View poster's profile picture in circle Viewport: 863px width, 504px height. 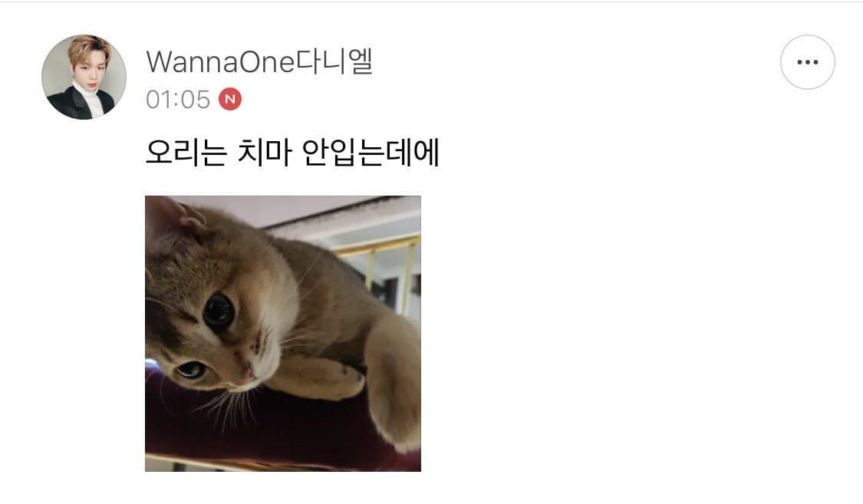click(84, 77)
